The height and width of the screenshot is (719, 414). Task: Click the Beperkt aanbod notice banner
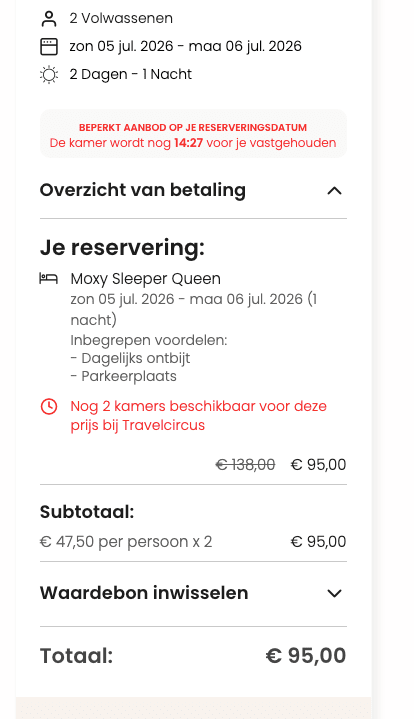(x=193, y=134)
